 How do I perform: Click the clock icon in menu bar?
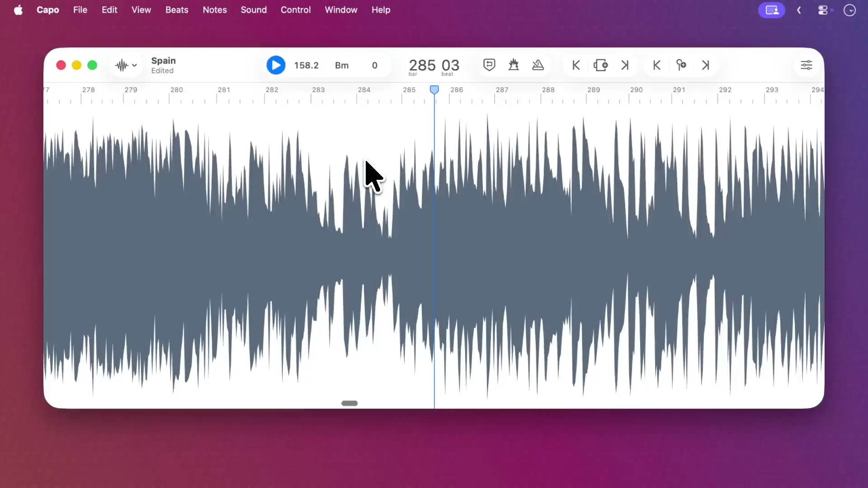[x=850, y=10]
